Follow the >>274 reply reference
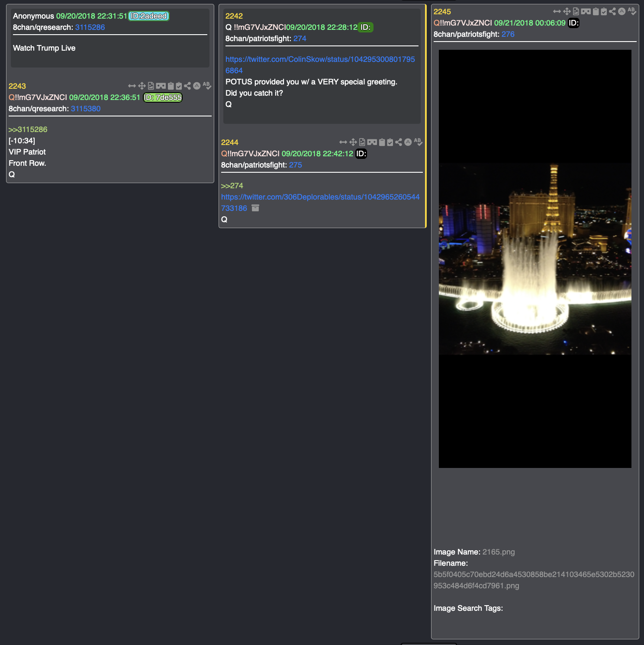The width and height of the screenshot is (644, 645). click(x=232, y=186)
